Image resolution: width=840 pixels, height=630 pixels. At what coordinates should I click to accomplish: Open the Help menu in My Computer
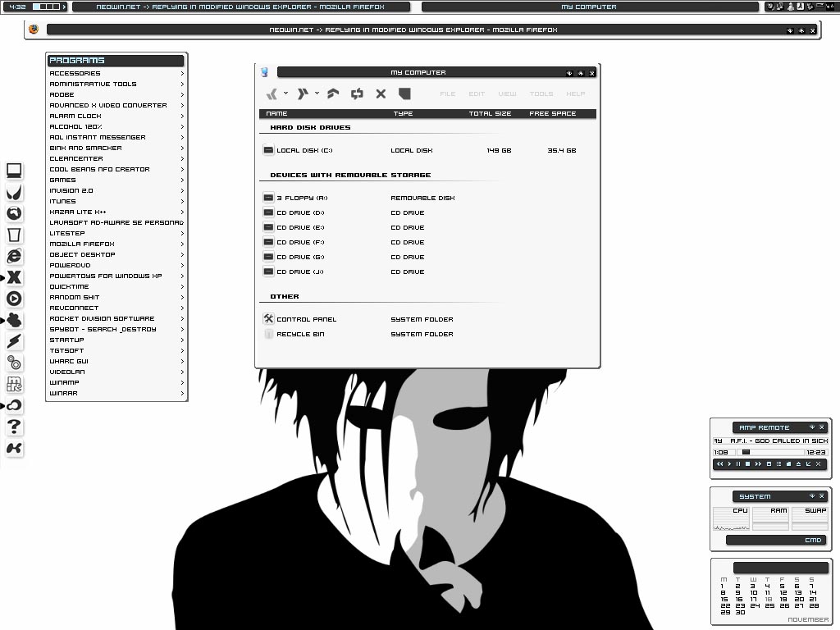click(575, 94)
